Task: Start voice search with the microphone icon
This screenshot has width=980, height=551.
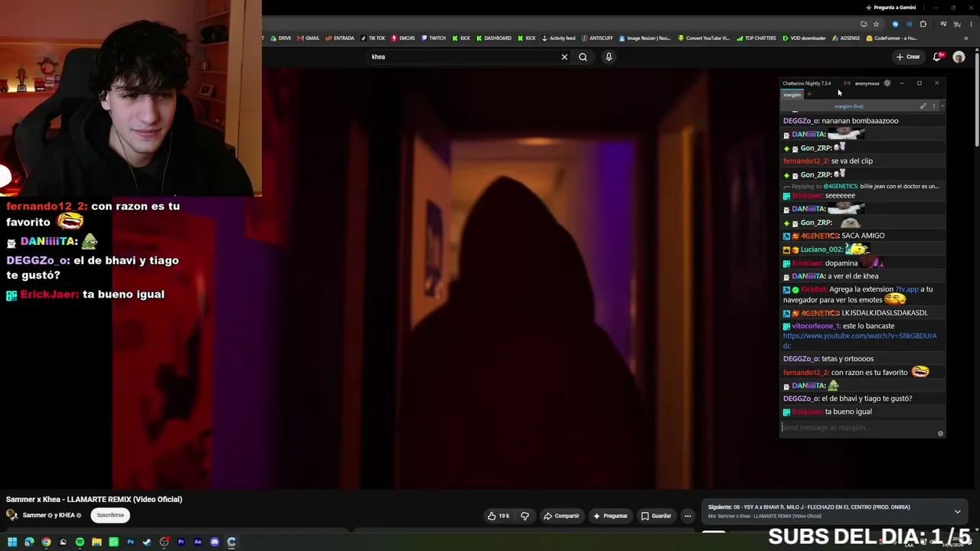Action: (x=609, y=57)
